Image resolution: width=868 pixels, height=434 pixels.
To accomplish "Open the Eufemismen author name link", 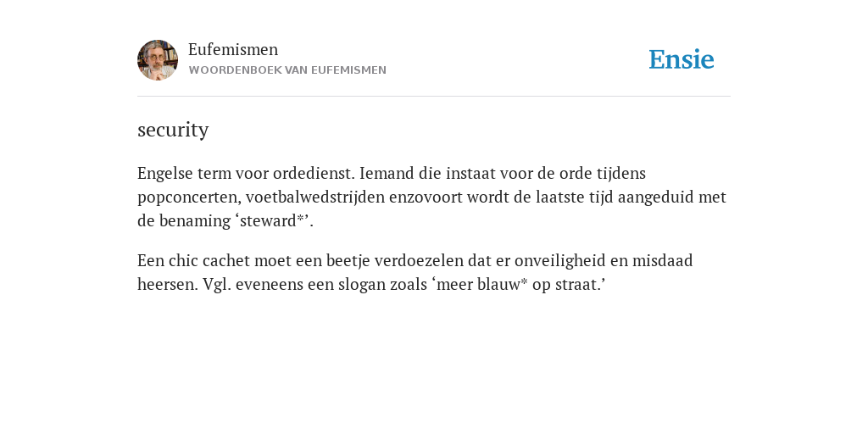I will click(x=233, y=50).
